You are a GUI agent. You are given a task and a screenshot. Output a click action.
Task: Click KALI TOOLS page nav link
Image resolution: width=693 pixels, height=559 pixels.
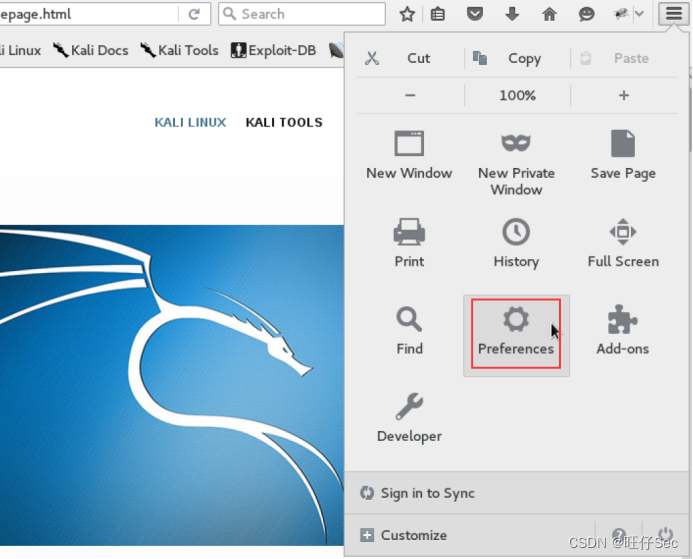point(284,122)
